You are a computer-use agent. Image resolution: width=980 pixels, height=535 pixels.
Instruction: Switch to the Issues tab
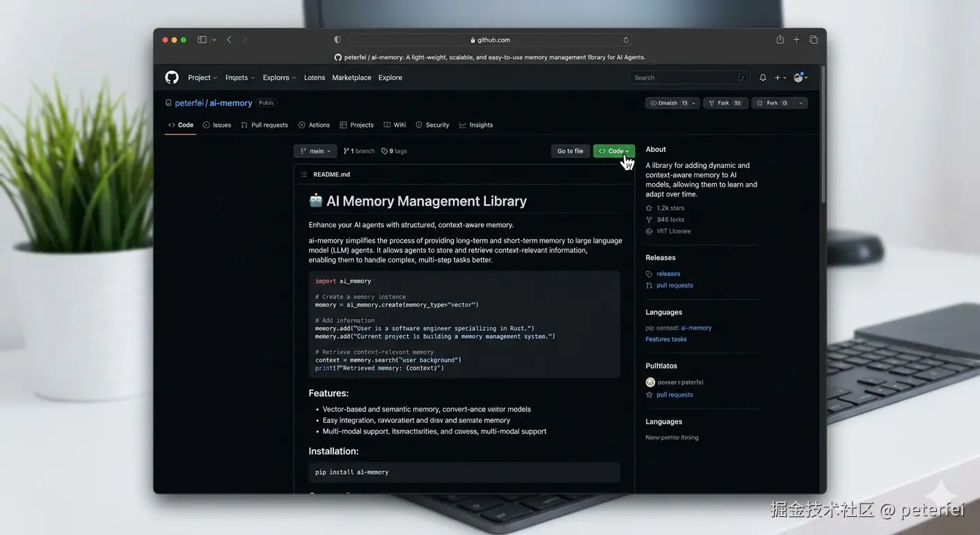click(x=217, y=125)
